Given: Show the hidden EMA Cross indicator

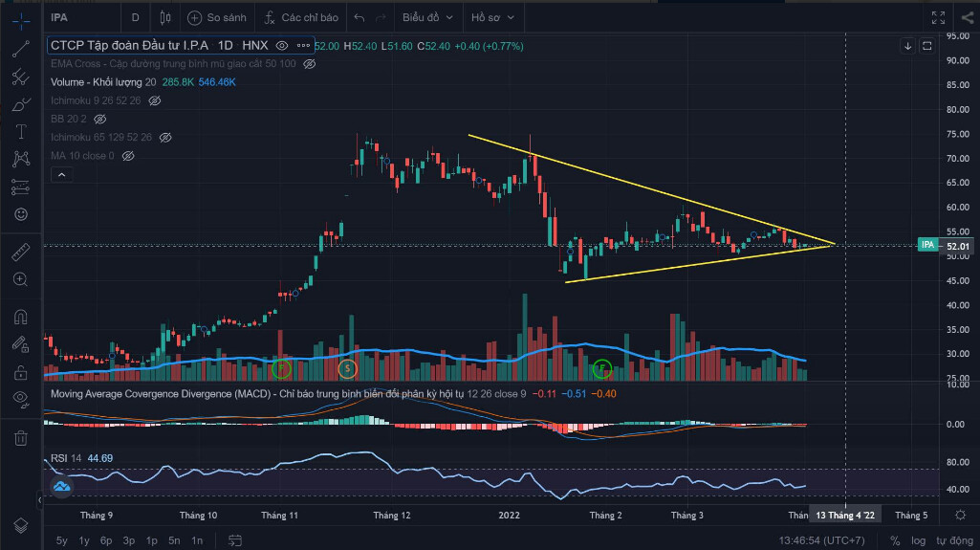Looking at the screenshot, I should [309, 64].
